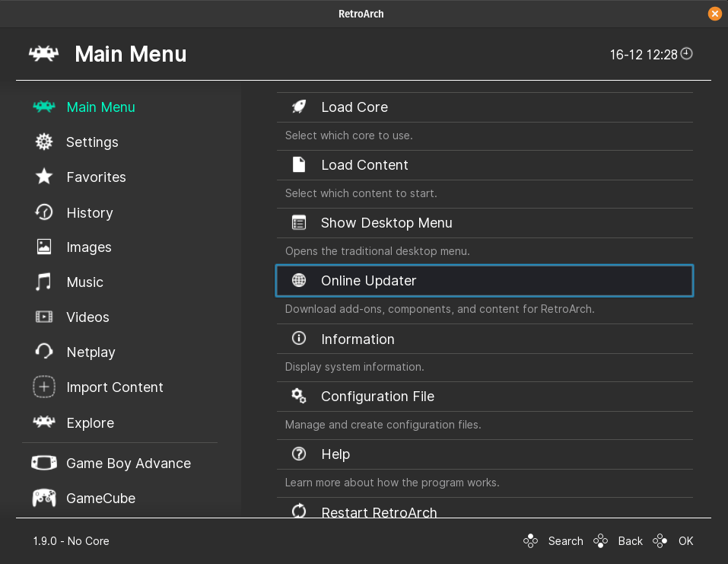
Task: Click the GameCube controller icon
Action: (44, 499)
